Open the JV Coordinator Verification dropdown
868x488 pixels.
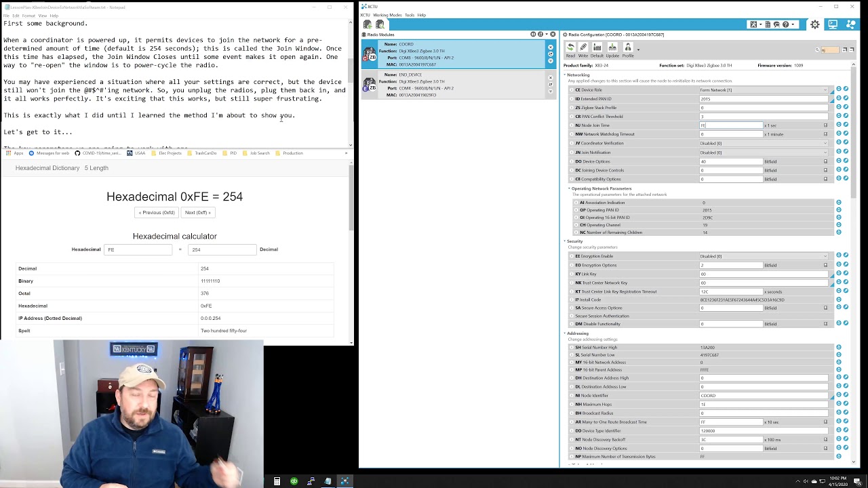click(764, 143)
